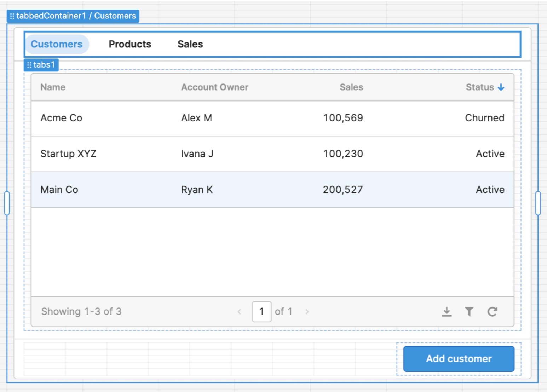
Task: Go to next page chevron
Action: [x=307, y=312]
